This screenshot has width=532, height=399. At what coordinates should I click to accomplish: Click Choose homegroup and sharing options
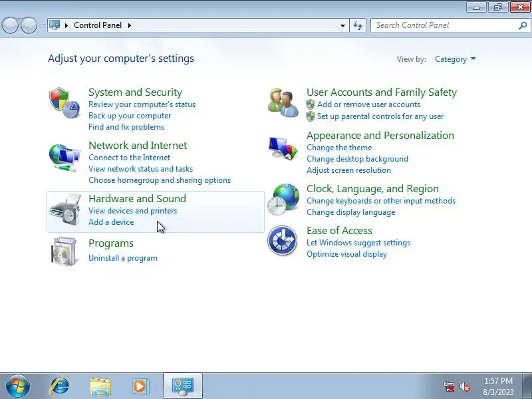point(160,180)
